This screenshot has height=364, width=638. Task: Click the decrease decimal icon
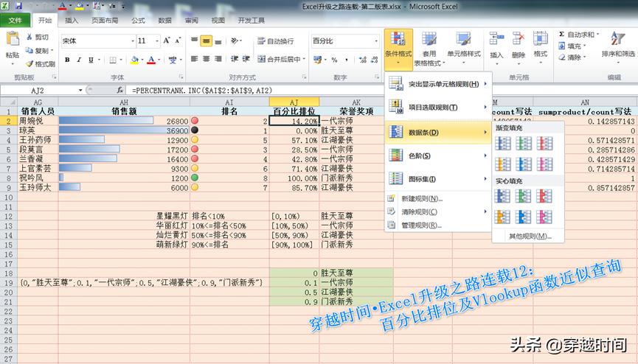(x=375, y=60)
